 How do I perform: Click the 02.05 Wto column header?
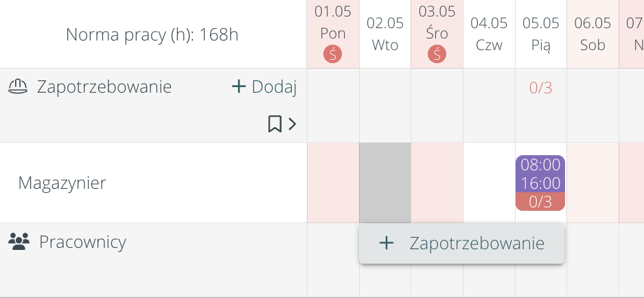click(385, 34)
